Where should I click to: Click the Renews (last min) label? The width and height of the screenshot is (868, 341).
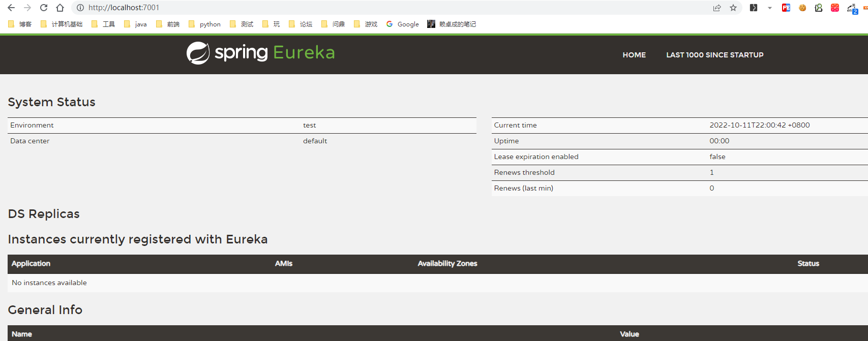[524, 188]
